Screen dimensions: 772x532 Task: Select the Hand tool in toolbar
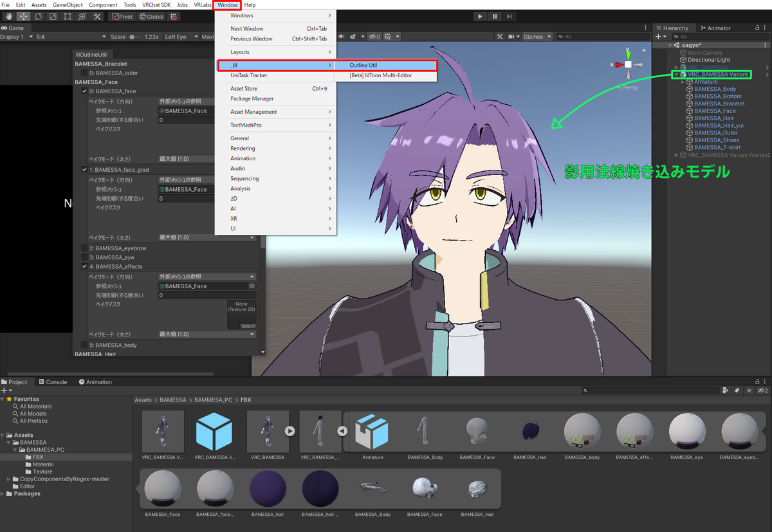(x=9, y=16)
